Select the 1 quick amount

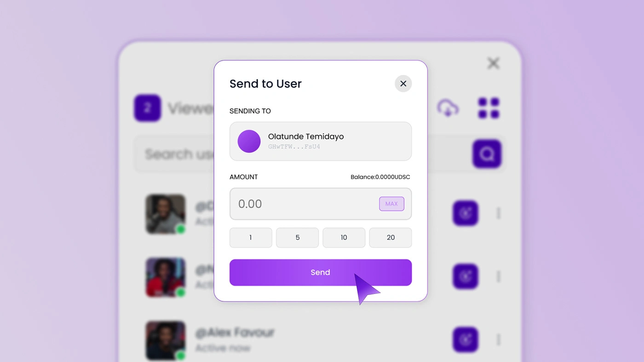click(251, 238)
